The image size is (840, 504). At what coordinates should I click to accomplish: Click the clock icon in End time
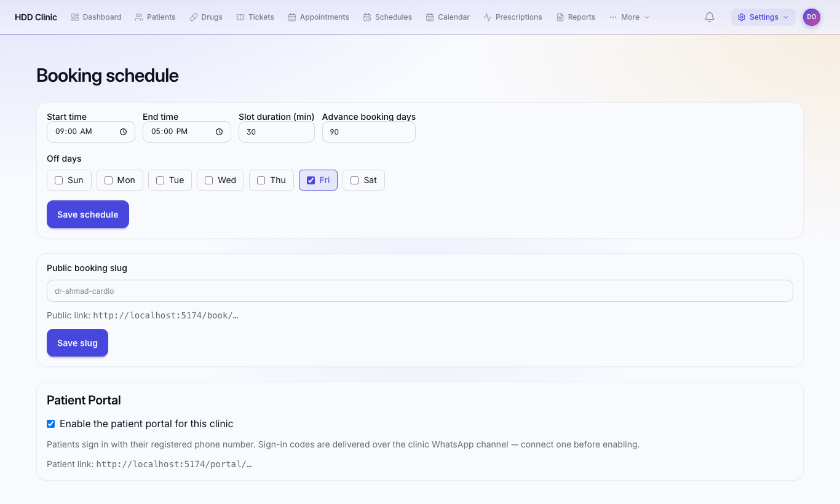[x=219, y=132]
